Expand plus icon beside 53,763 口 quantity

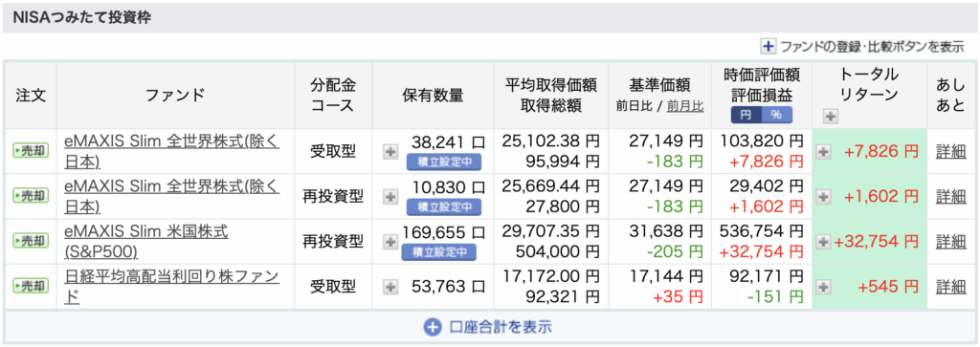(390, 287)
